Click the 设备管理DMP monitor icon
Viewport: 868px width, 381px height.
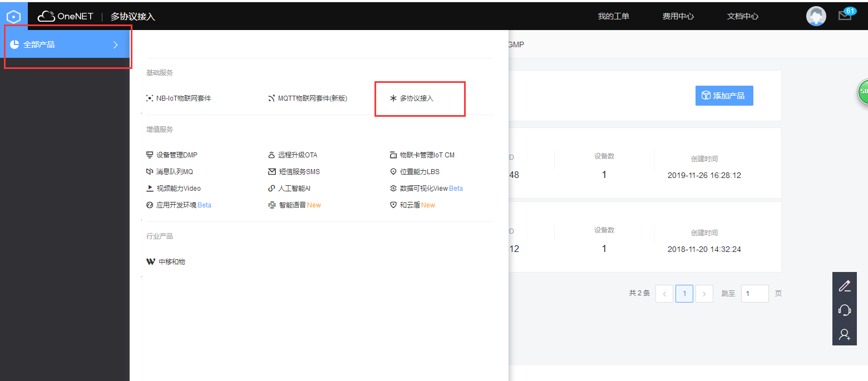click(x=149, y=155)
